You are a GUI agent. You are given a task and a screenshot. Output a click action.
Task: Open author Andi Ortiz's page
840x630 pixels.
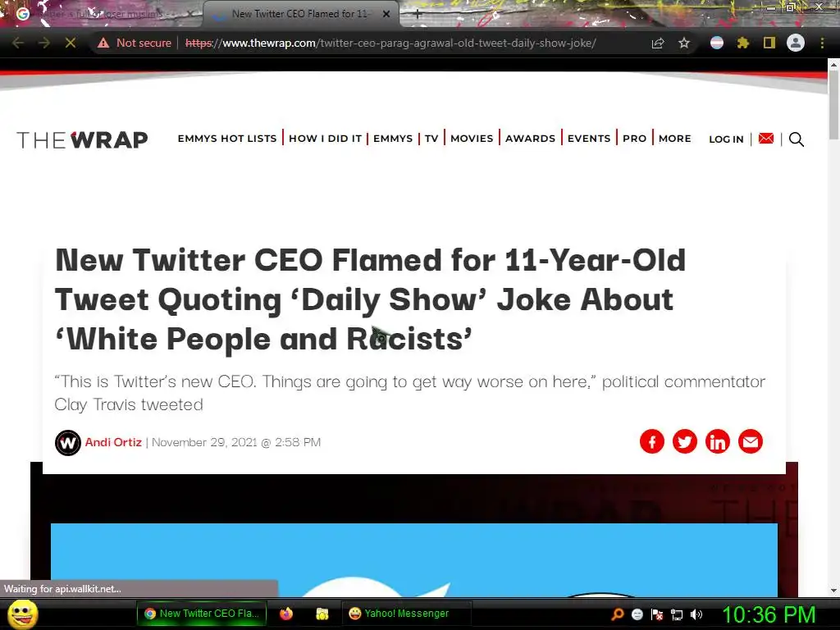[113, 442]
